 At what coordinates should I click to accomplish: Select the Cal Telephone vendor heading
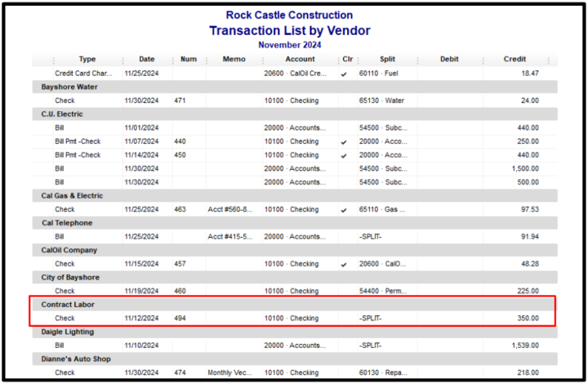(x=295, y=223)
